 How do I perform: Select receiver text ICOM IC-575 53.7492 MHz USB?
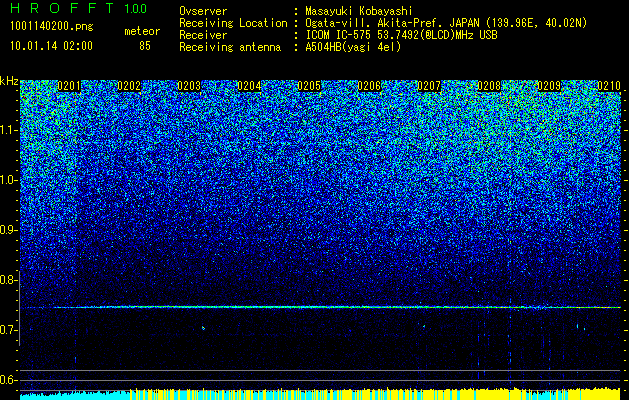click(401, 35)
